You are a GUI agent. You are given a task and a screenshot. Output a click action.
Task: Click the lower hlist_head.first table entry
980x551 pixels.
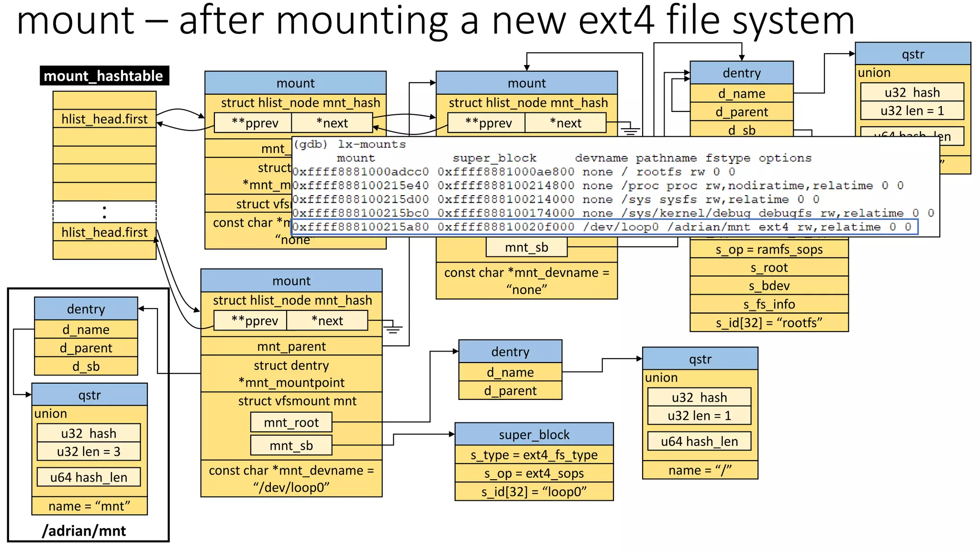[104, 232]
